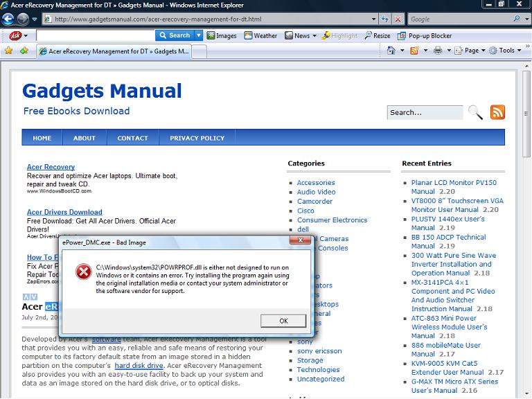The height and width of the screenshot is (399, 532).
Task: Click the website magnifying glass search icon
Action: (x=475, y=112)
